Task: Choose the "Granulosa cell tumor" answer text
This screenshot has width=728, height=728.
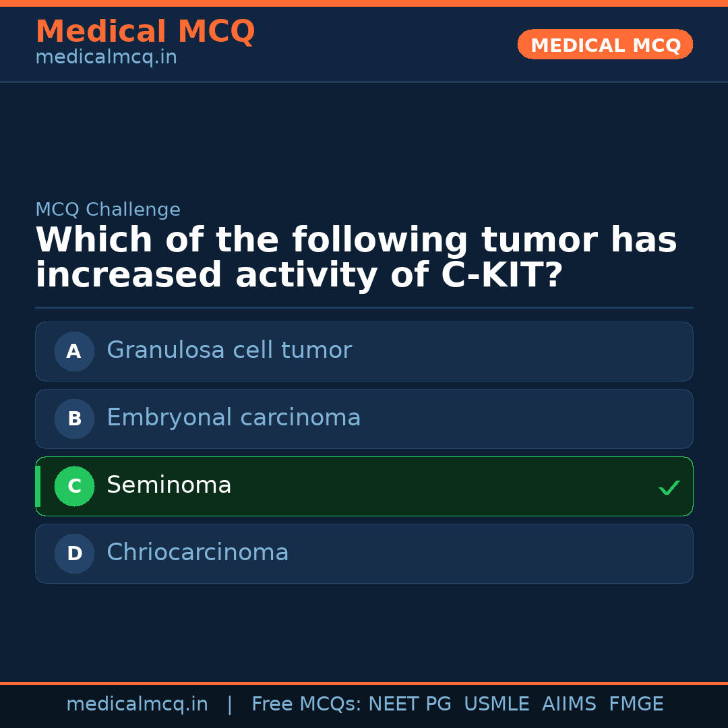Action: coord(229,351)
